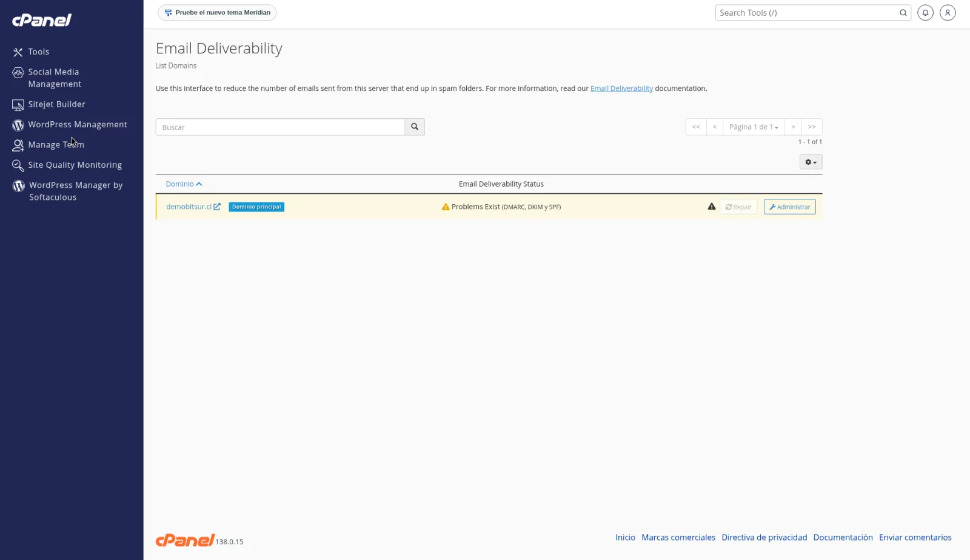The height and width of the screenshot is (560, 970).
Task: Click the Problems Exist warning icon
Action: click(446, 207)
